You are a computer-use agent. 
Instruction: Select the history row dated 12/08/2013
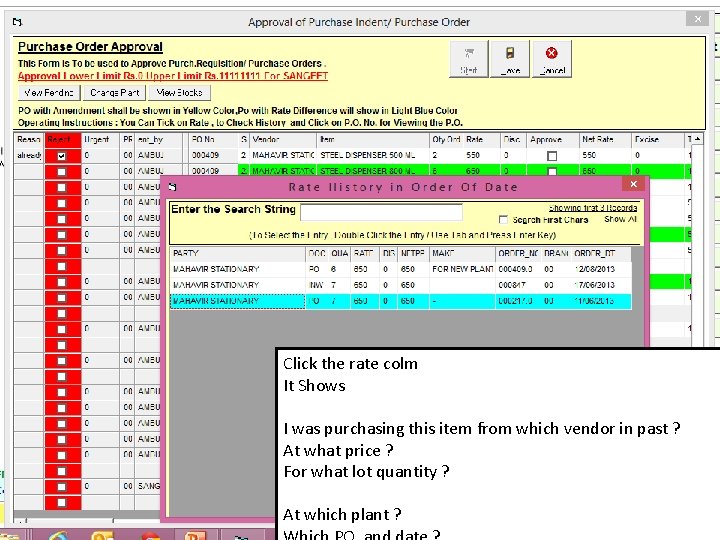click(x=400, y=269)
